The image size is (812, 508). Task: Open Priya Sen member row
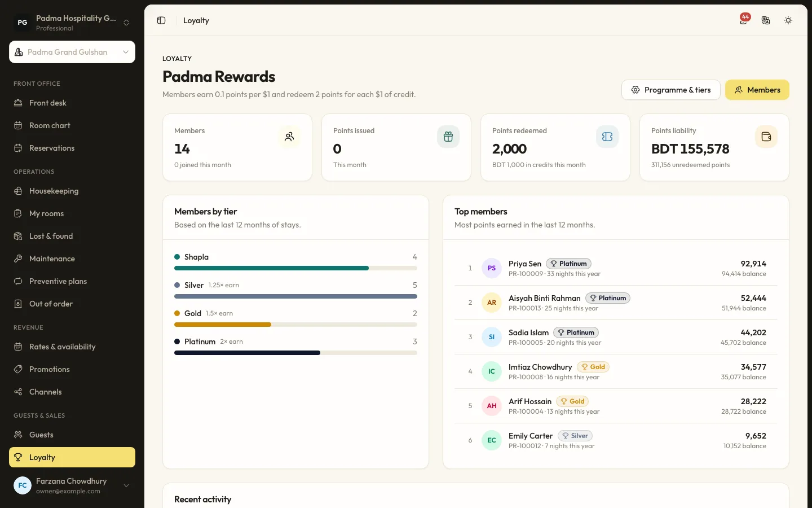click(x=616, y=268)
